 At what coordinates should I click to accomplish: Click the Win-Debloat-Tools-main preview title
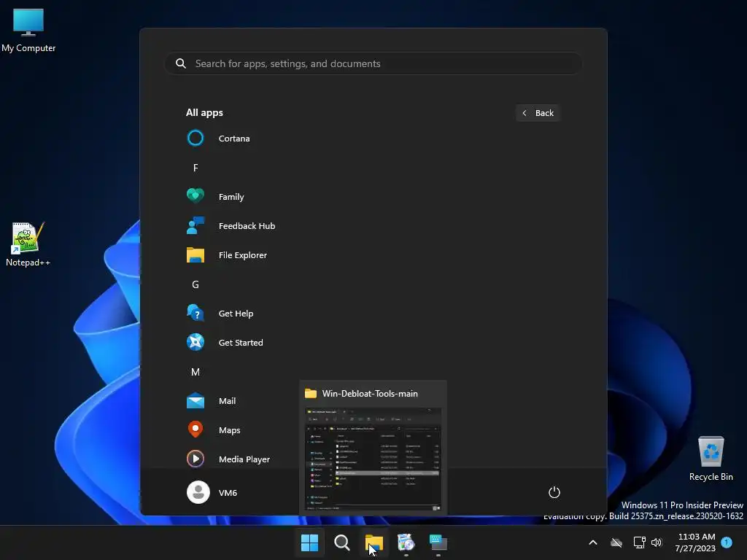click(x=370, y=394)
